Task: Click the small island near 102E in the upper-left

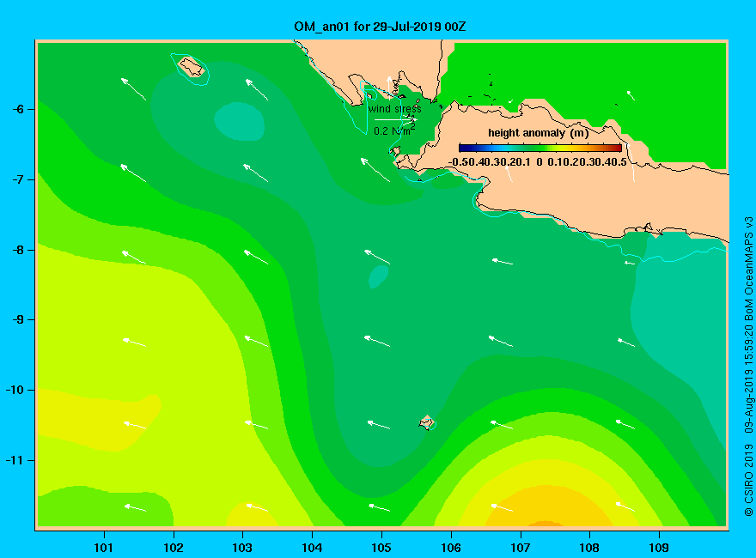Action: [x=191, y=66]
